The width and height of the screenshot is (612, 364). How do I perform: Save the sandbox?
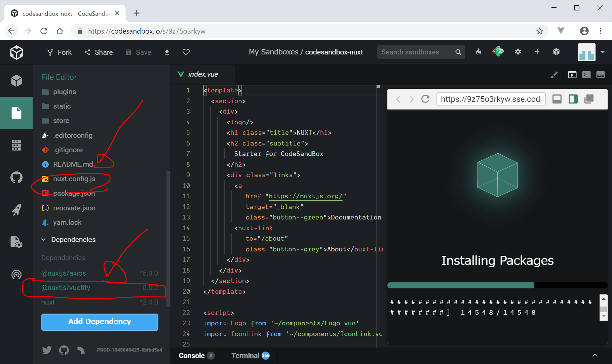pos(138,52)
